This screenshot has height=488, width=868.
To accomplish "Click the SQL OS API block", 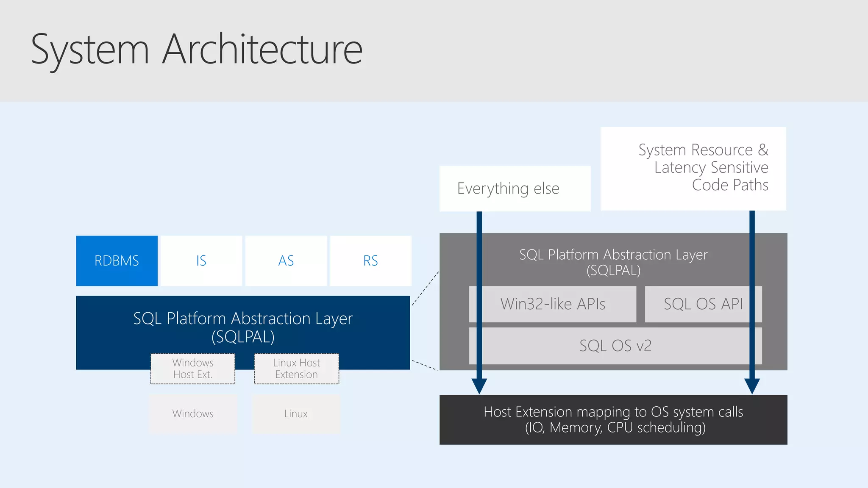I will tap(703, 304).
